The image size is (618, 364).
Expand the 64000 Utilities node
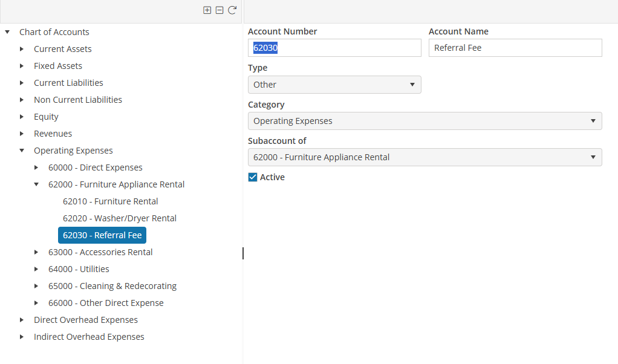pos(36,269)
